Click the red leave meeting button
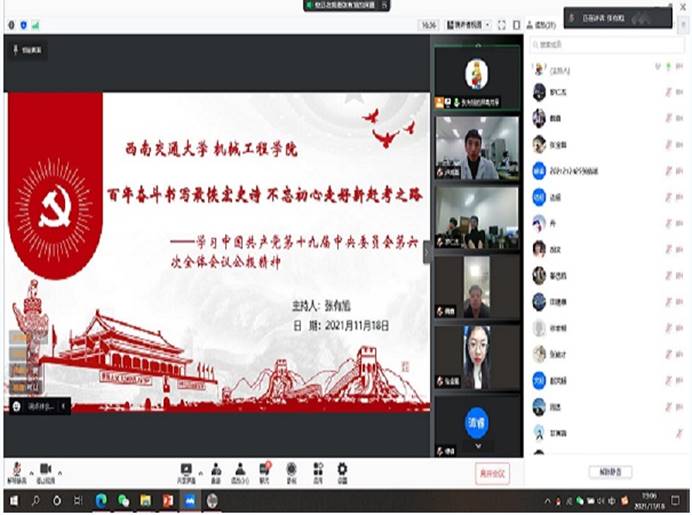 (x=493, y=472)
